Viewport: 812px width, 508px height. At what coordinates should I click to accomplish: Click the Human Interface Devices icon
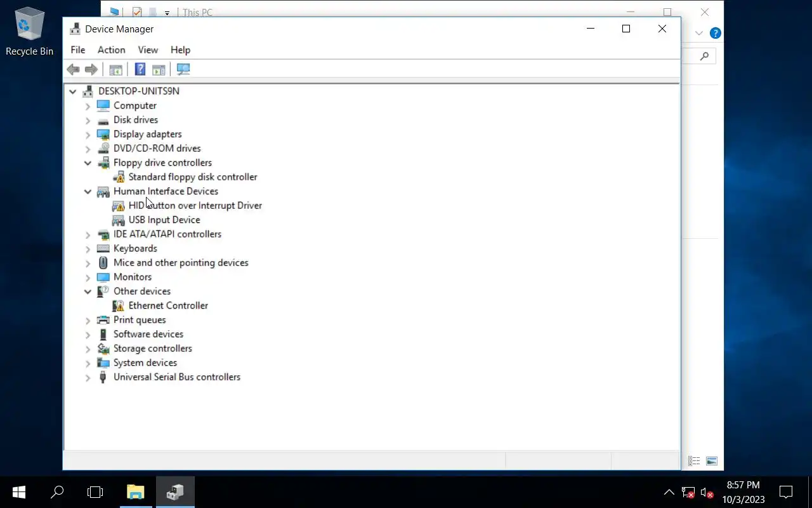point(103,191)
